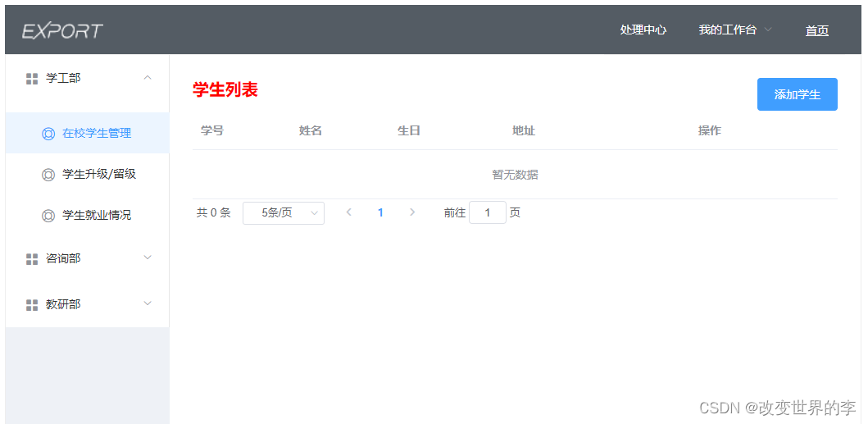Image resolution: width=868 pixels, height=424 pixels.
Task: Collapse the 学工部 submenu chevron
Action: click(148, 78)
